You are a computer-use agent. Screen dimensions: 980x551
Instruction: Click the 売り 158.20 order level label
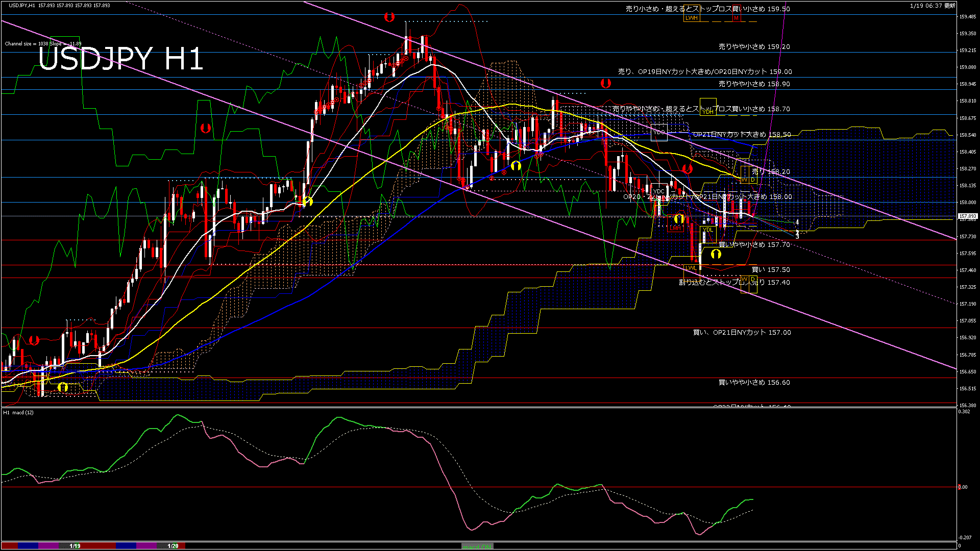pos(771,172)
